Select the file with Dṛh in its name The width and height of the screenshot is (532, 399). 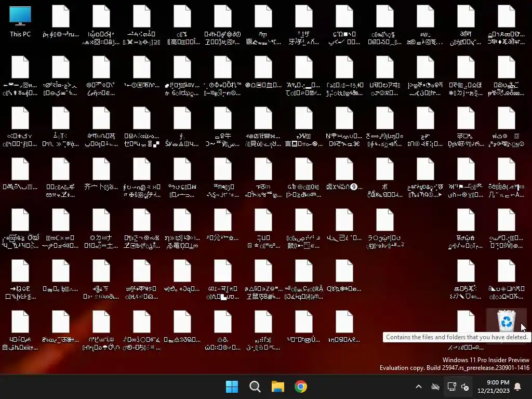(466, 128)
